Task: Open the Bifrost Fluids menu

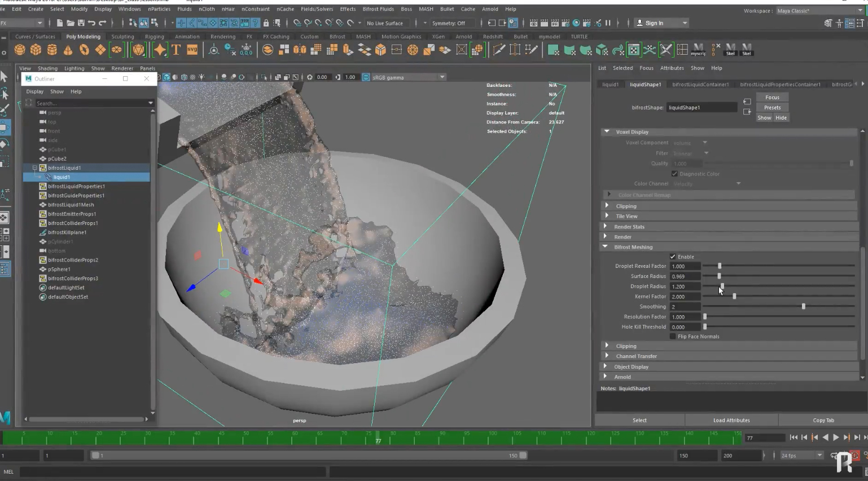Action: pos(378,9)
